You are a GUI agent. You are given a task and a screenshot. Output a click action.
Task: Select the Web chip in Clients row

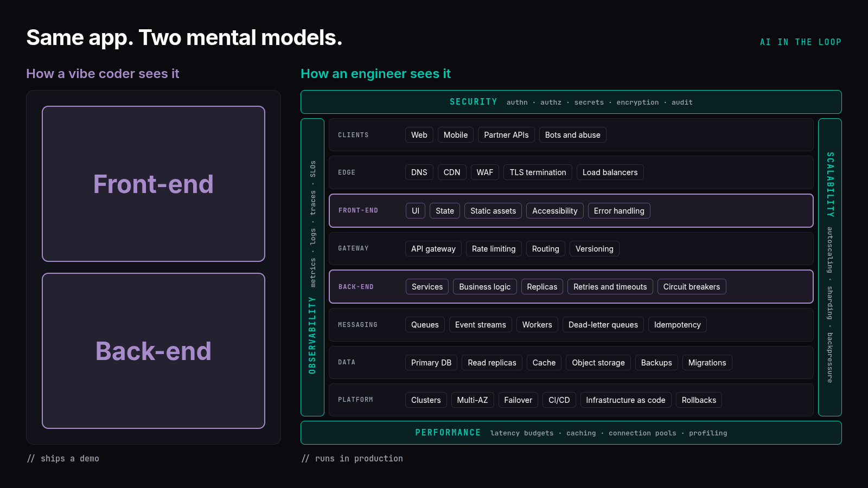coord(419,135)
